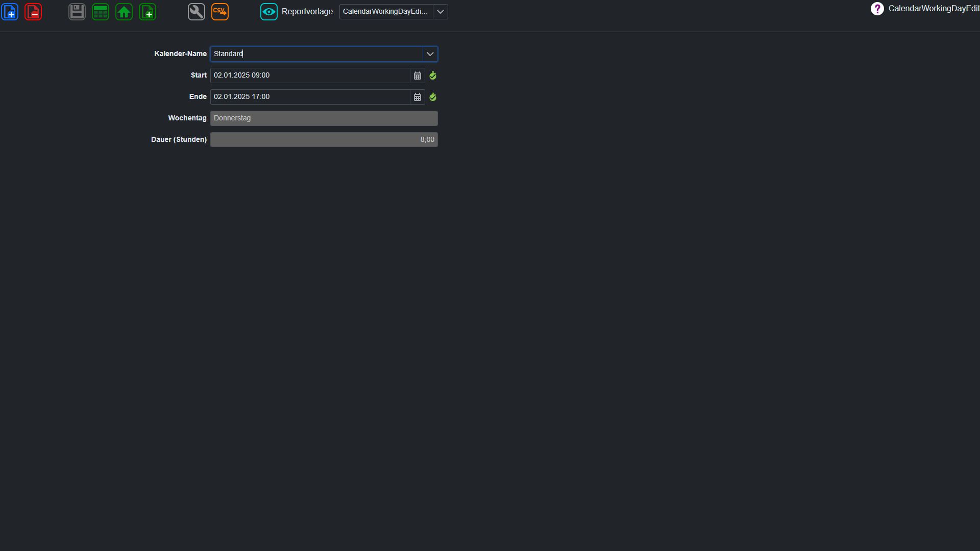Viewport: 980px width, 551px height.
Task: Click the Wochentag field showing Donnerstag
Action: click(x=324, y=118)
